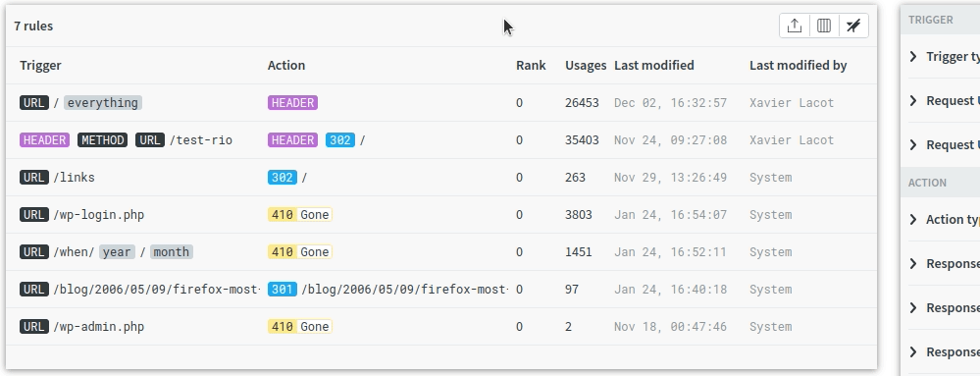Click the 301 redirect badge
Image resolution: width=980 pixels, height=376 pixels.
tap(282, 289)
